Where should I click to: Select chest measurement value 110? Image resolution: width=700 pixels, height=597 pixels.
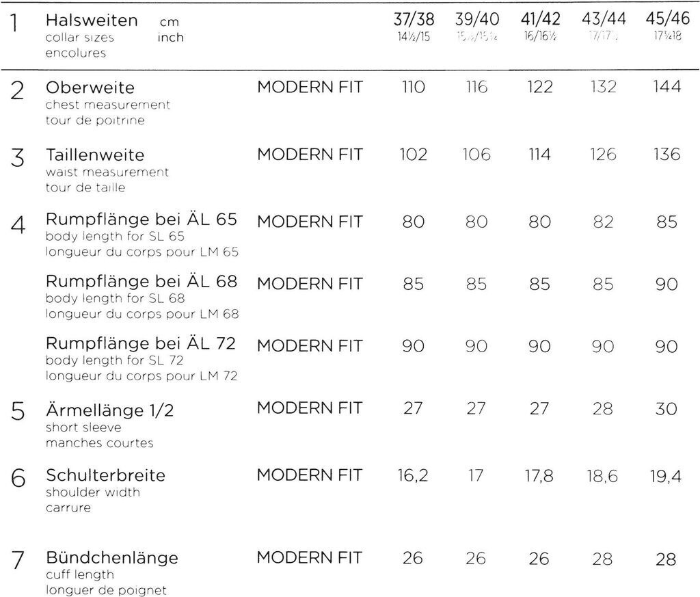tap(413, 88)
